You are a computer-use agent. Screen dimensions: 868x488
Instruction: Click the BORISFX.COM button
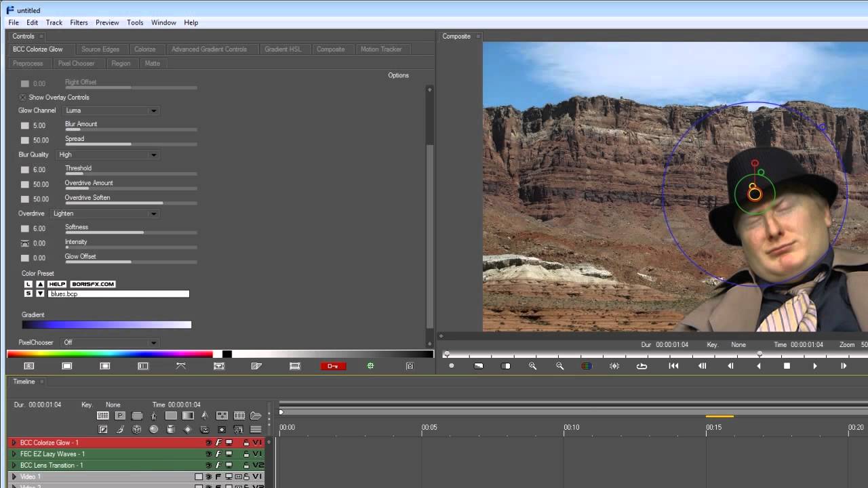(x=93, y=284)
